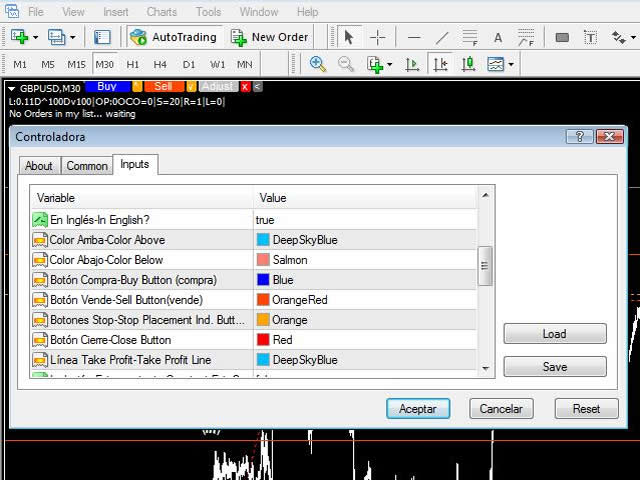Select the equidistant channel tool
Image resolution: width=640 pixels, height=480 pixels.
pyautogui.click(x=470, y=37)
